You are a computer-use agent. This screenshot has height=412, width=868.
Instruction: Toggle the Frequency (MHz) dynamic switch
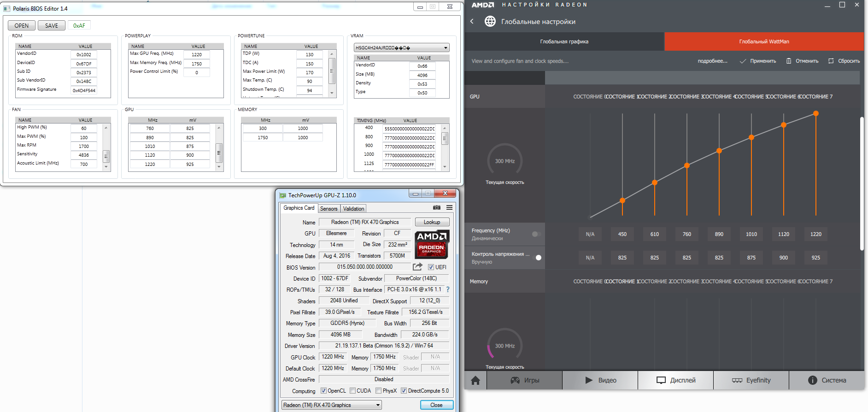point(536,234)
